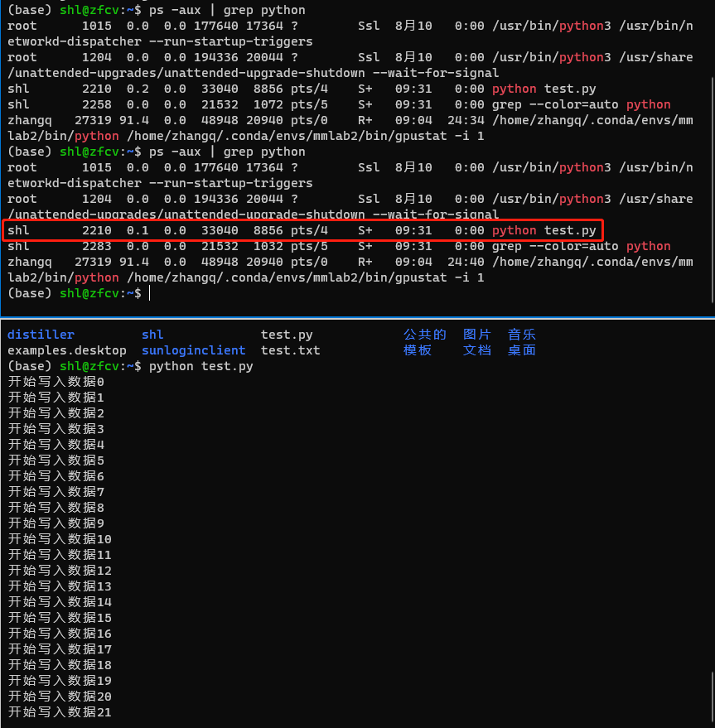Click the 'distiller' directory name in the listing
The height and width of the screenshot is (728, 715).
pyautogui.click(x=41, y=335)
